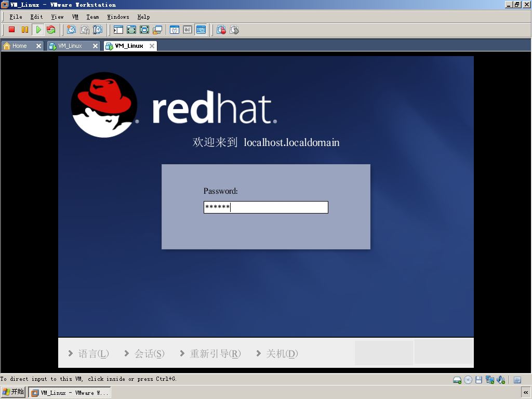The width and height of the screenshot is (532, 399).
Task: Click the VM_Linux - VMware taskbar button
Action: coord(70,393)
